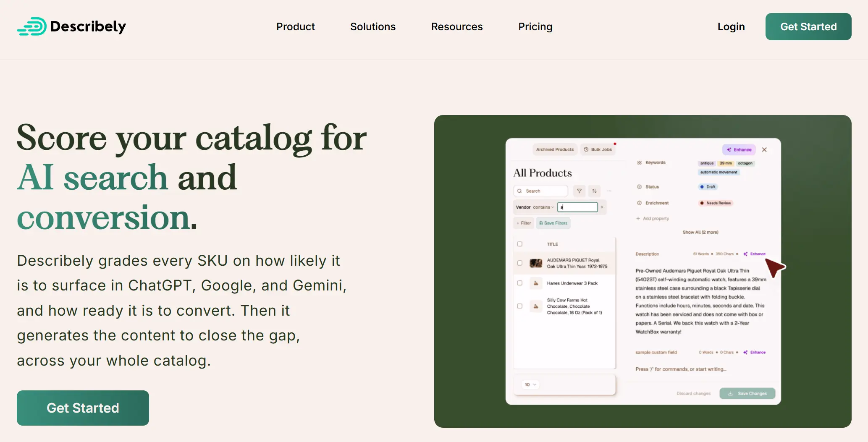Open the Vendor 'contains' condition dropdown
This screenshot has width=868, height=442.
click(x=544, y=207)
